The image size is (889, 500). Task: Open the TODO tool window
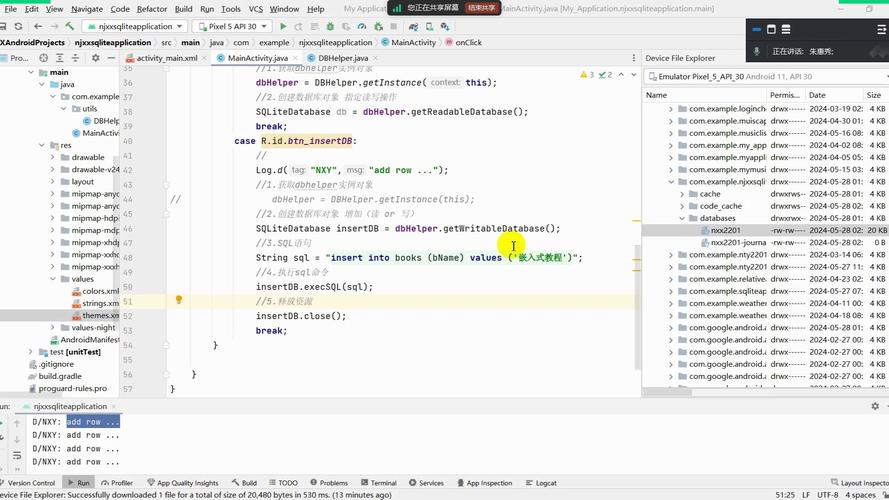tap(283, 483)
